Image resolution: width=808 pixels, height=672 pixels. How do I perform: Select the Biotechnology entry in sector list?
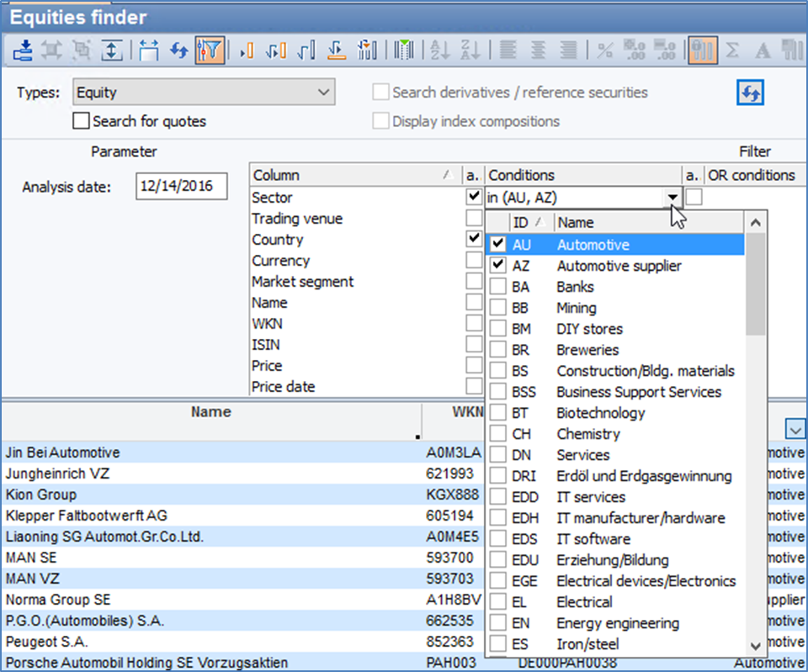pos(600,413)
